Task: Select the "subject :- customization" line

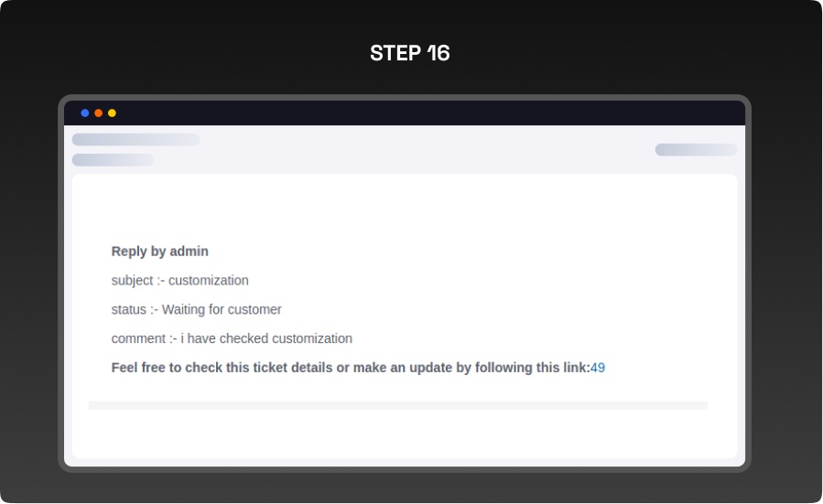Action: pos(180,281)
